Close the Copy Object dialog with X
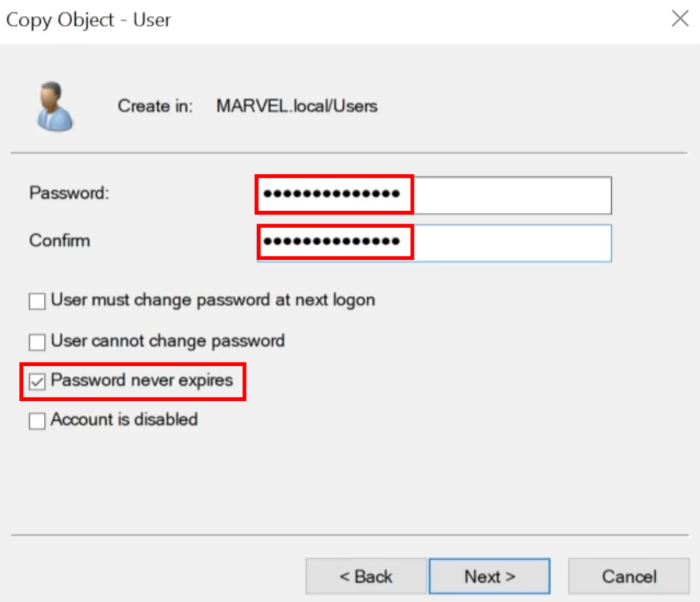The image size is (700, 602). [680, 19]
